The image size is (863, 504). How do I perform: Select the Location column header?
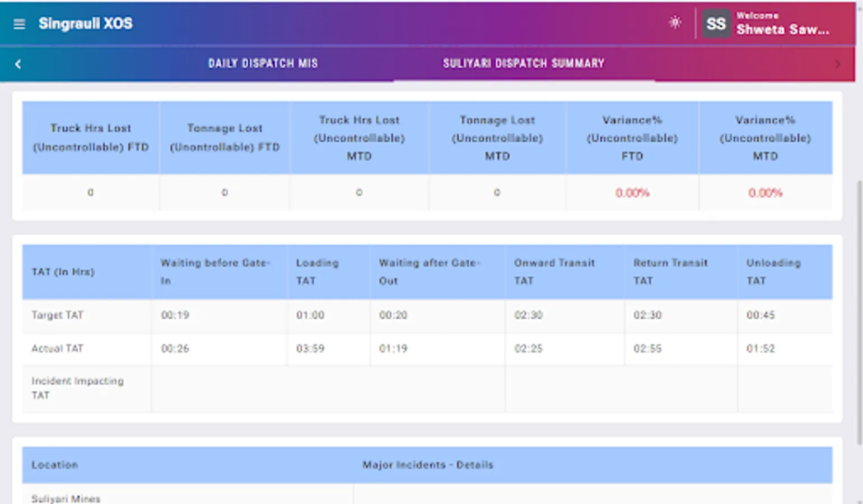[54, 465]
